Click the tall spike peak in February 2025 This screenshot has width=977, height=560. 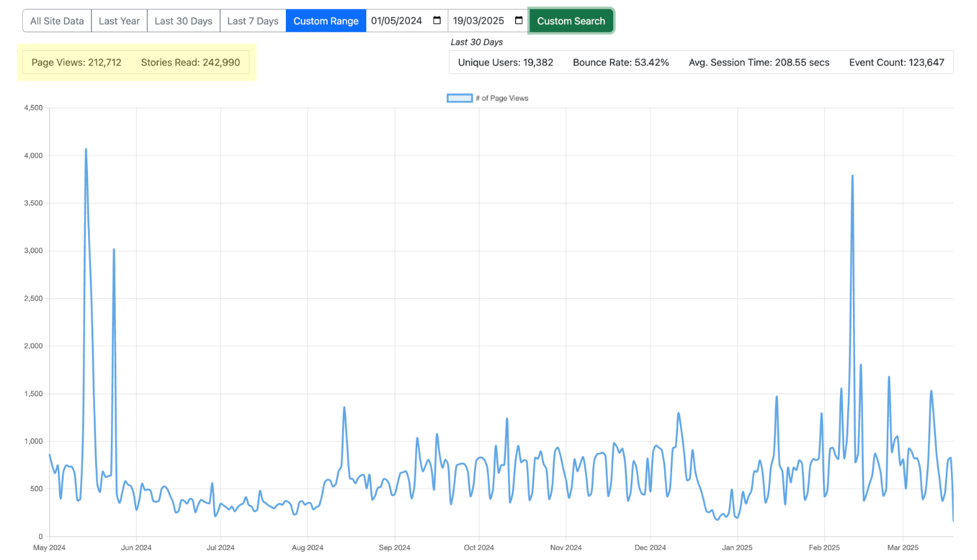pyautogui.click(x=852, y=175)
